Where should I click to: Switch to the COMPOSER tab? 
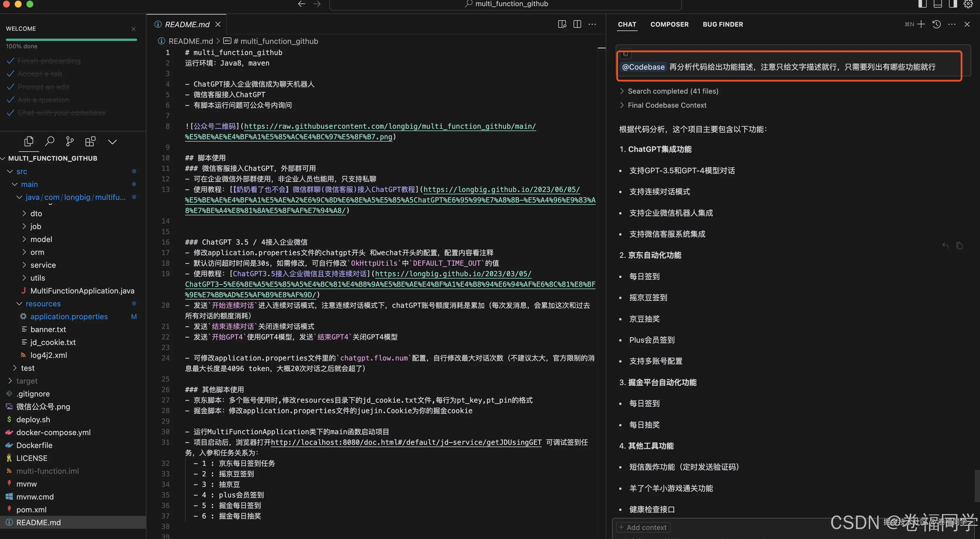(669, 24)
